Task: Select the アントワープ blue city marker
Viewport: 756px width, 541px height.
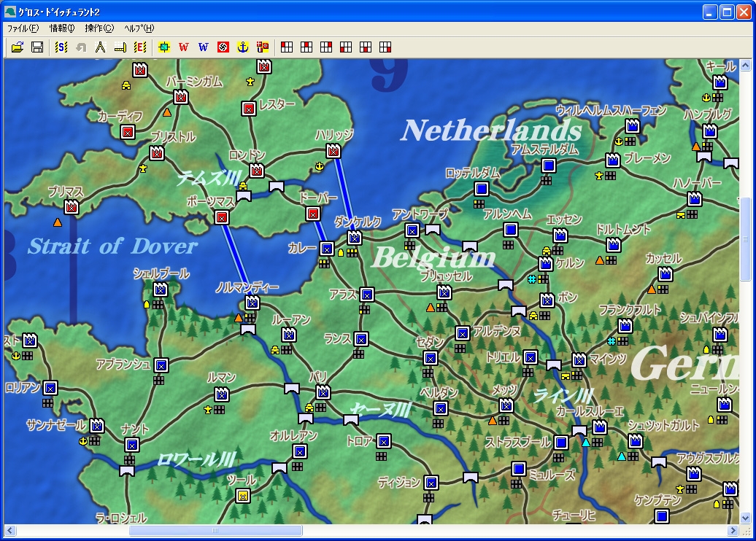Action: click(412, 230)
